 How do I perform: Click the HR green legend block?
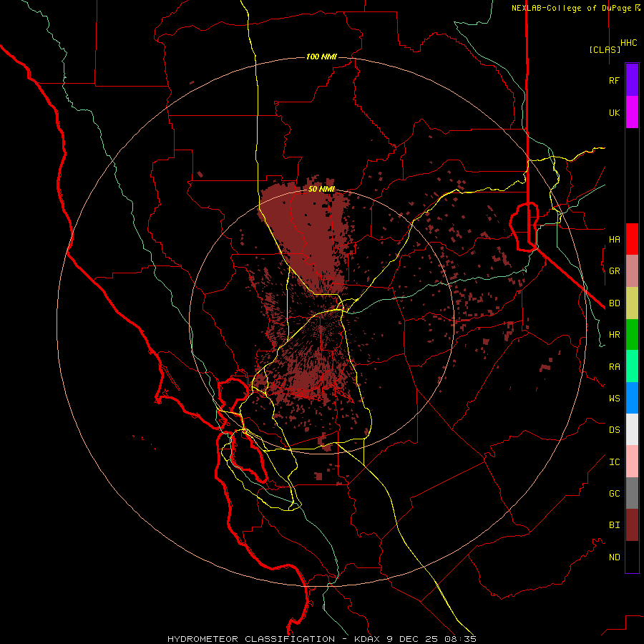point(632,335)
